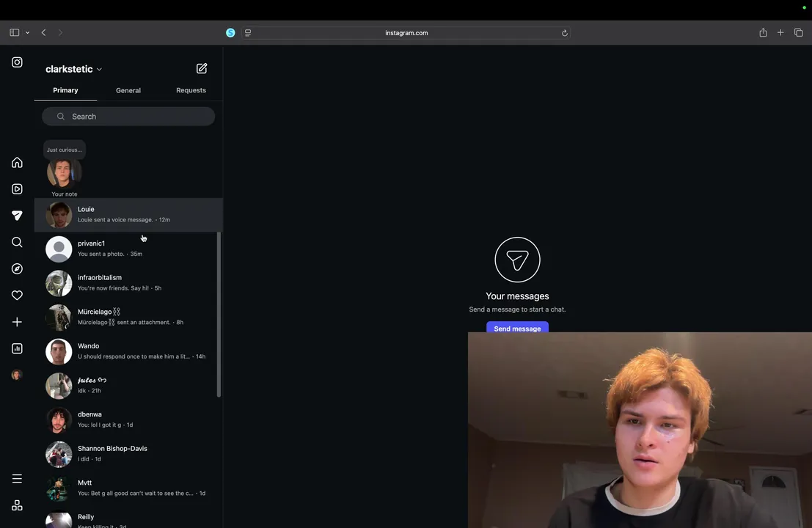Image resolution: width=812 pixels, height=528 pixels.
Task: Open a new Safari tab with plus
Action: tap(780, 32)
